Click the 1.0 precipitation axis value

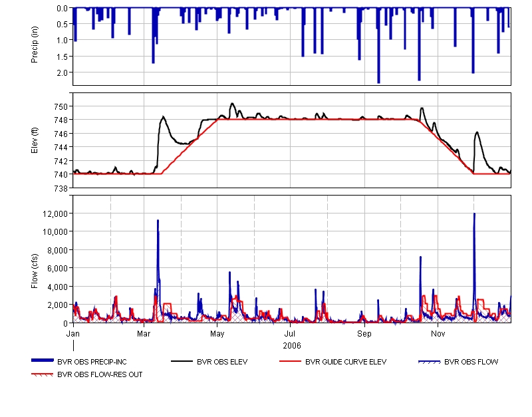click(63, 41)
